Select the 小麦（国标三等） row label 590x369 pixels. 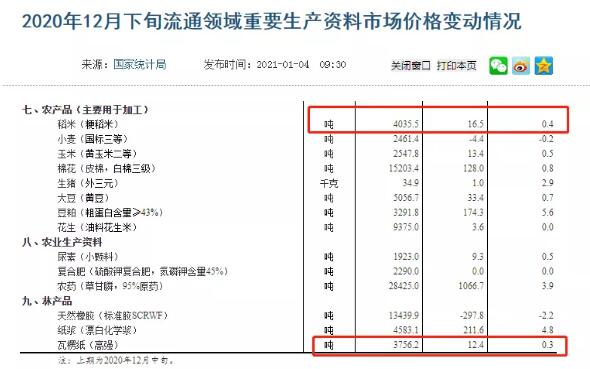pos(93,139)
